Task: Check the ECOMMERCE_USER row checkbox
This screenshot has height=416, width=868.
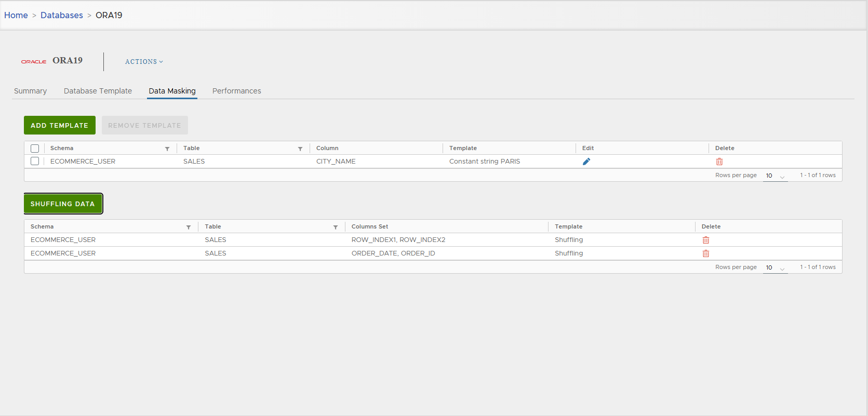Action: [35, 161]
